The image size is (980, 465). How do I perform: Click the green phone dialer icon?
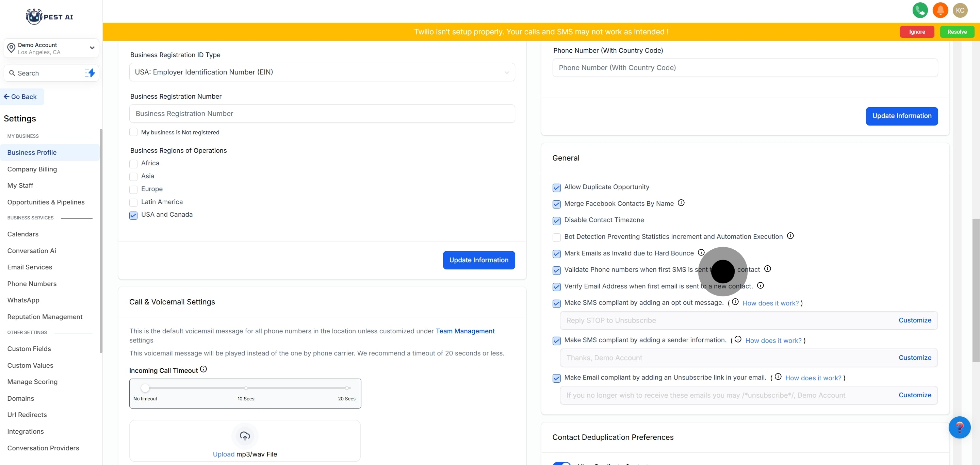coord(919,10)
